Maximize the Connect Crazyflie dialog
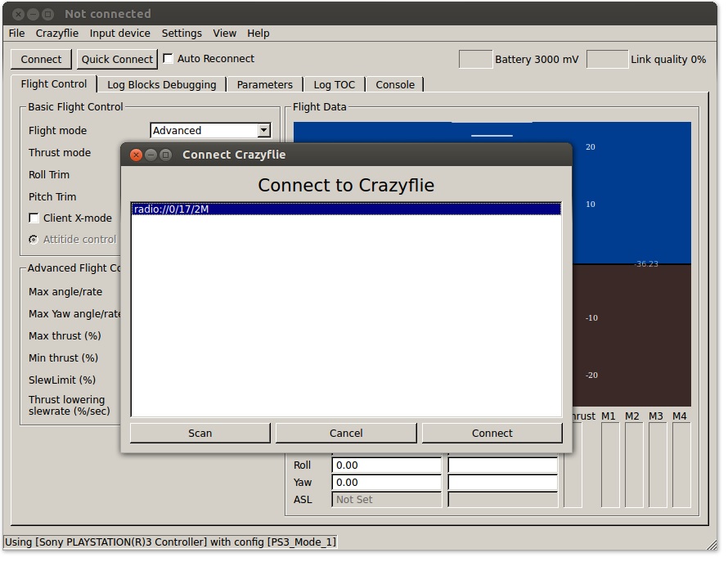 pos(166,155)
